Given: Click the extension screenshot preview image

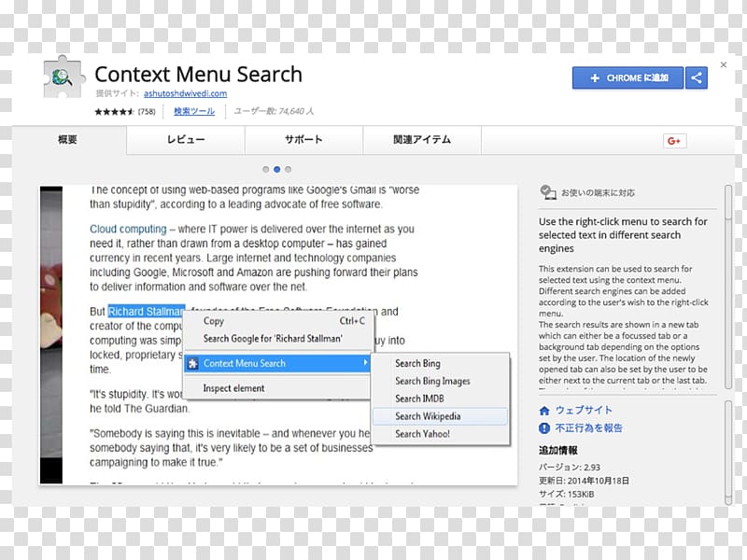Looking at the screenshot, I should [x=278, y=335].
